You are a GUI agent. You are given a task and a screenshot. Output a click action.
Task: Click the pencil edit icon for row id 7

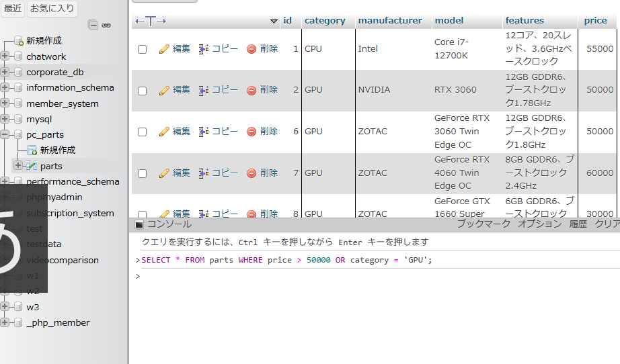coord(164,173)
